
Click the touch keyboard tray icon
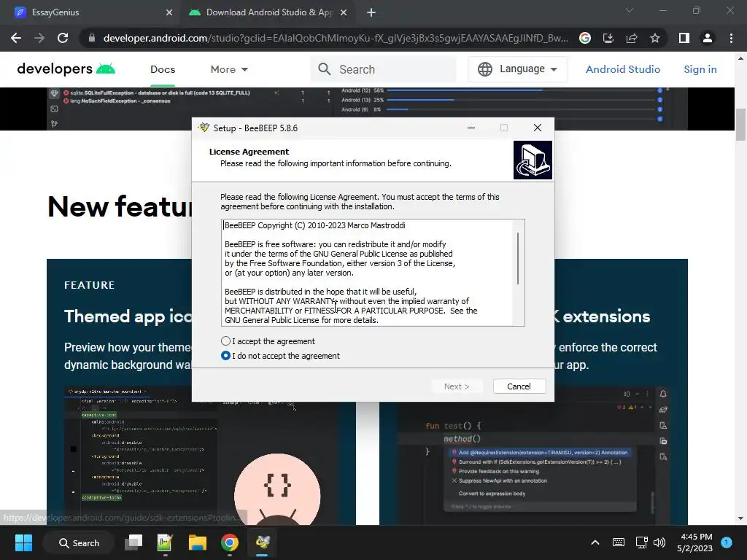(619, 542)
